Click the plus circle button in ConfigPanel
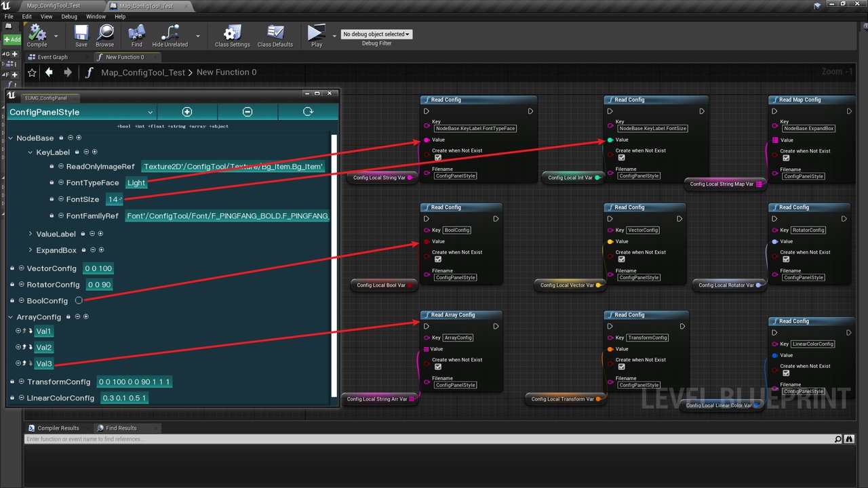The height and width of the screenshot is (488, 868). (187, 112)
